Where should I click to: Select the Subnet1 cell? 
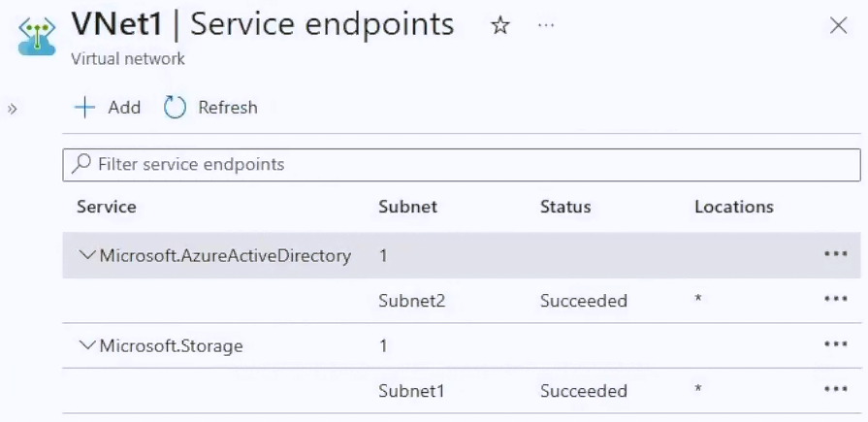(411, 391)
